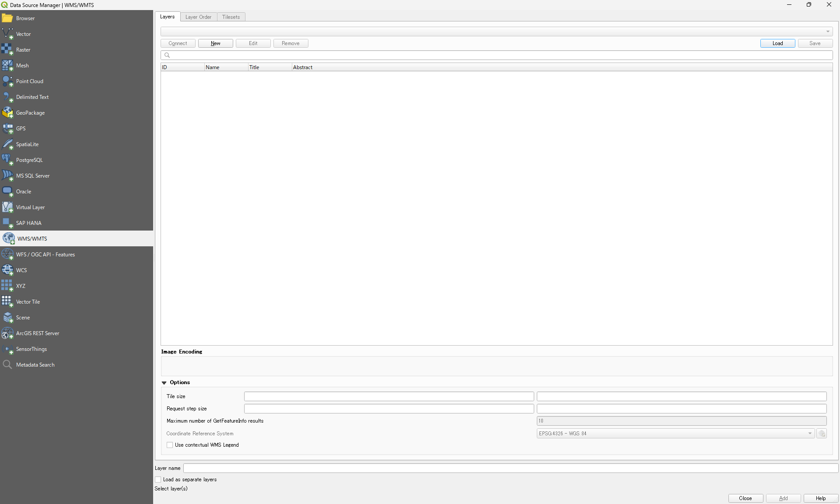Open the PostgreSQL data source icon

[x=7, y=160]
